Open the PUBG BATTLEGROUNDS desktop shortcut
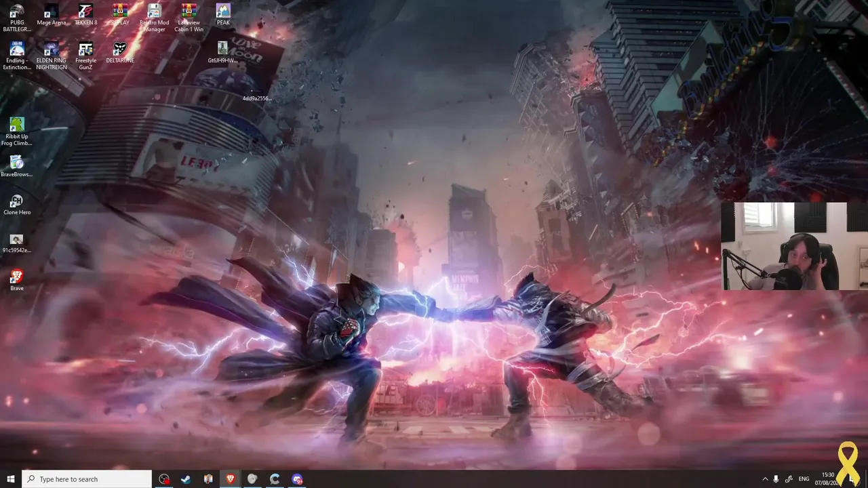The width and height of the screenshot is (868, 488). pyautogui.click(x=17, y=18)
